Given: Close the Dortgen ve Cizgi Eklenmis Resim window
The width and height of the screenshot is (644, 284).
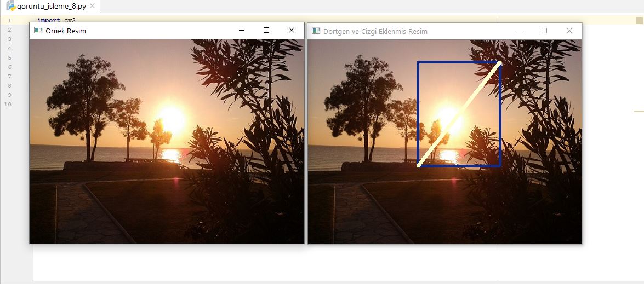Looking at the screenshot, I should click(569, 31).
